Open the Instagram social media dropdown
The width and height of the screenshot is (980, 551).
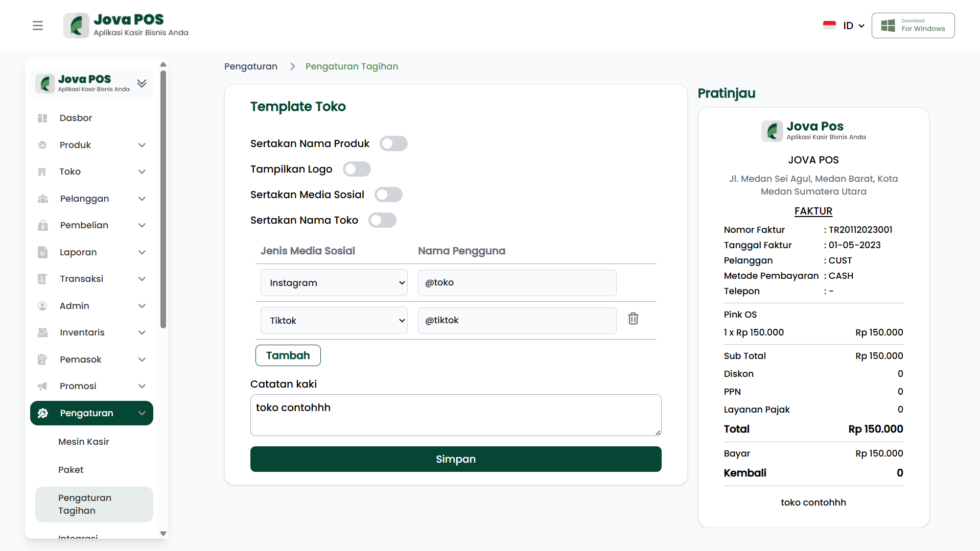(334, 283)
